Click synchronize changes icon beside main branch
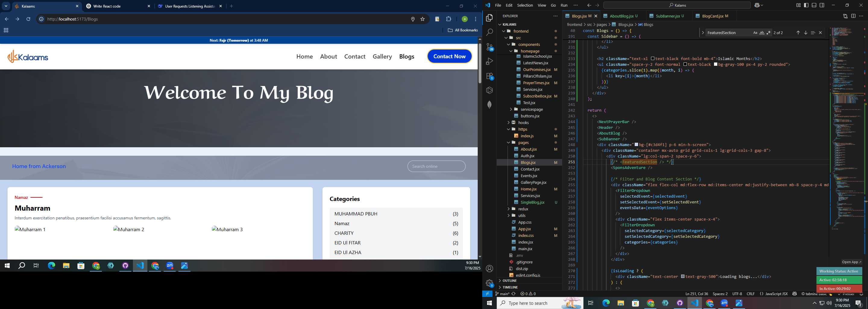 [514, 294]
